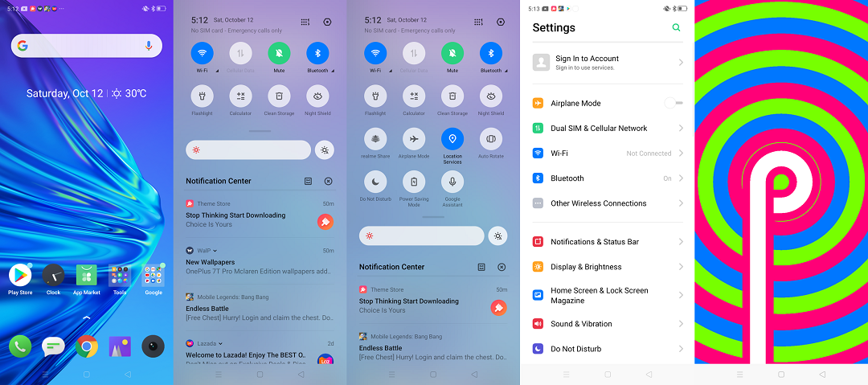Viewport: 868px width, 385px height.
Task: Tap the Google search bar on the home screen
Action: point(86,46)
